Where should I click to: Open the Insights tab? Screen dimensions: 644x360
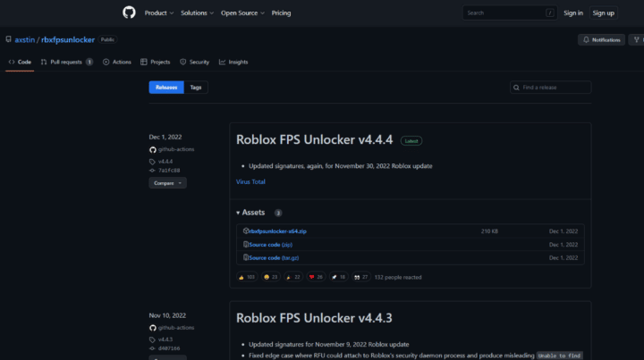pos(233,62)
